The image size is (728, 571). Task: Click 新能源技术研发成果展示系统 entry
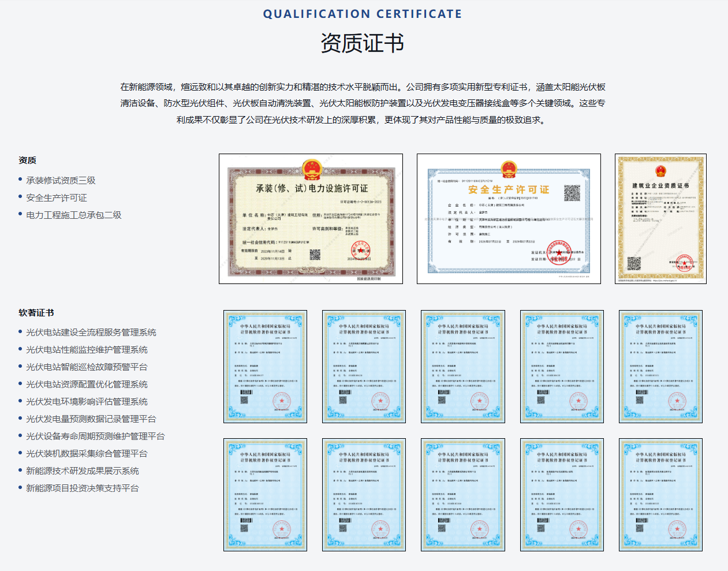[x=83, y=471]
